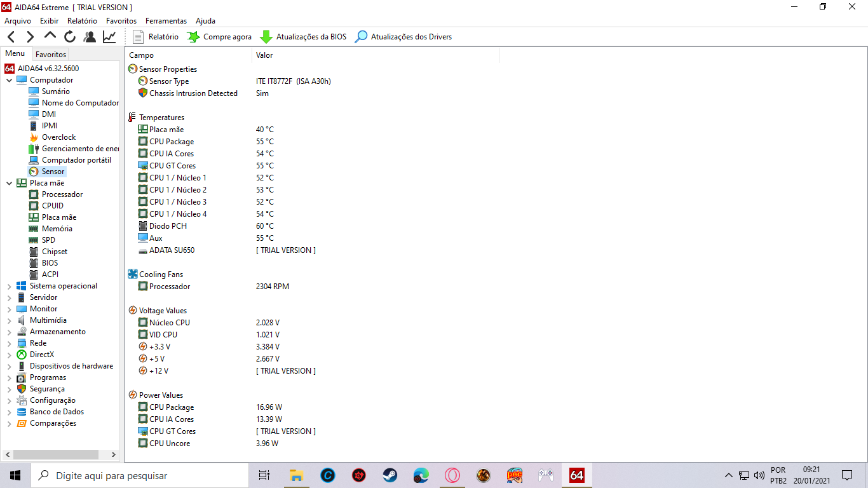The height and width of the screenshot is (488, 868).
Task: Click the Windows Start button
Action: pyautogui.click(x=15, y=475)
